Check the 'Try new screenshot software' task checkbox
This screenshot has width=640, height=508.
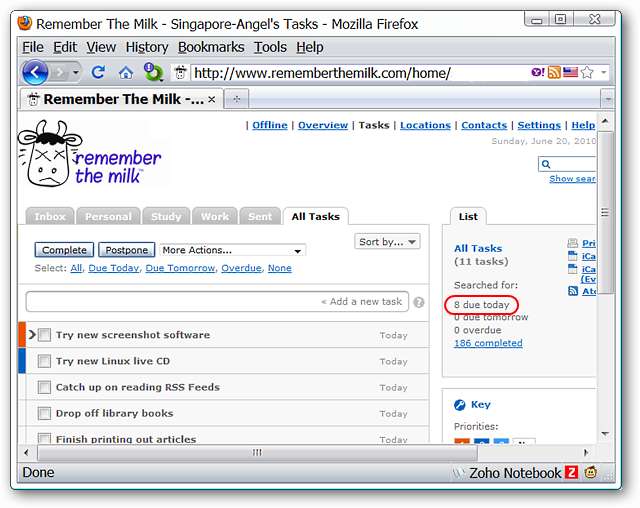coord(44,335)
